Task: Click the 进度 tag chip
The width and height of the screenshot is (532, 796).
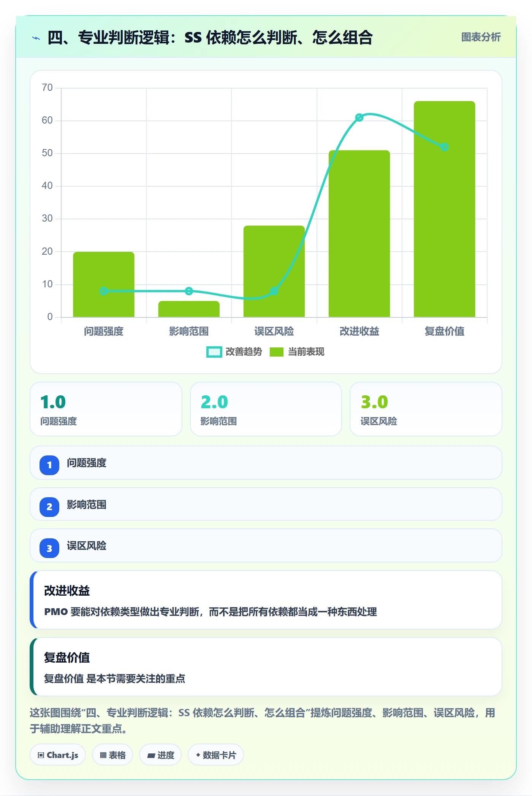Action: (x=160, y=755)
